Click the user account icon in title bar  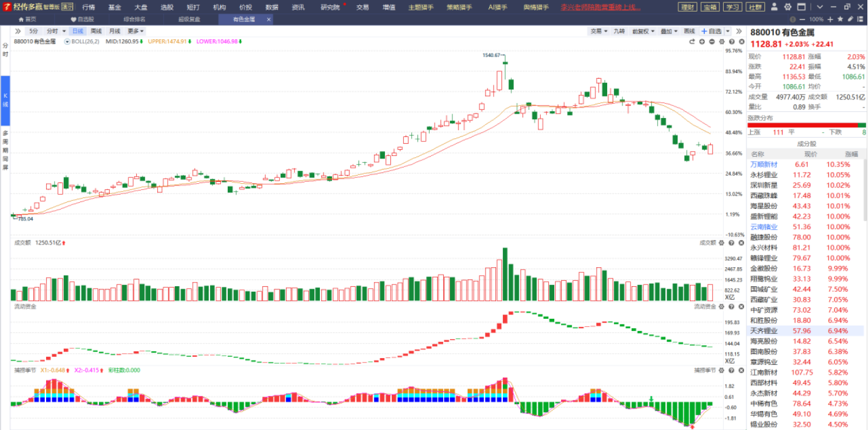[x=772, y=7]
